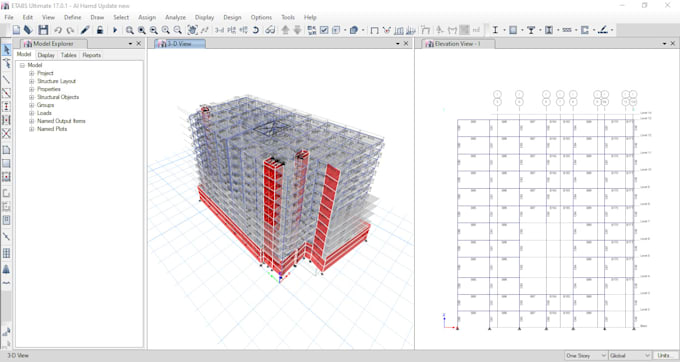Close the 3-D View window
Image resolution: width=680 pixels, height=362 pixels.
coord(406,44)
